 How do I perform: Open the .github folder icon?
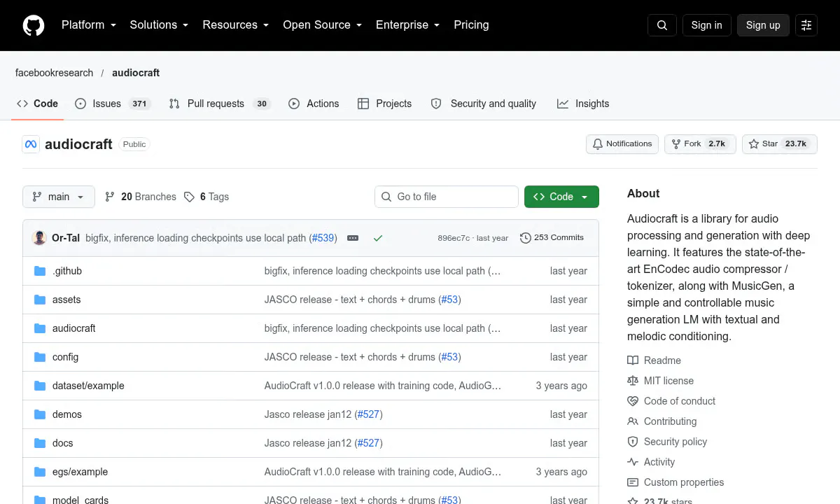click(40, 271)
